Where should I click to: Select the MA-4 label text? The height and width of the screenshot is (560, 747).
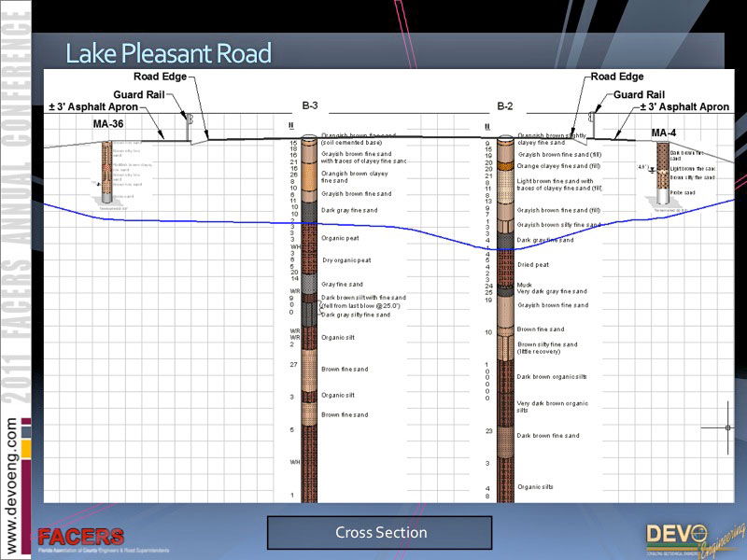tap(664, 133)
